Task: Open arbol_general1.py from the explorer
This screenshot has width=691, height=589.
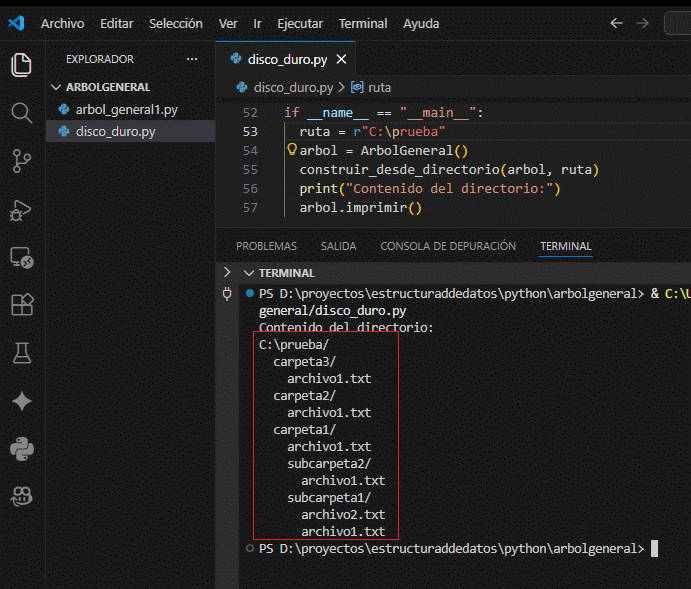Action: [x=126, y=109]
